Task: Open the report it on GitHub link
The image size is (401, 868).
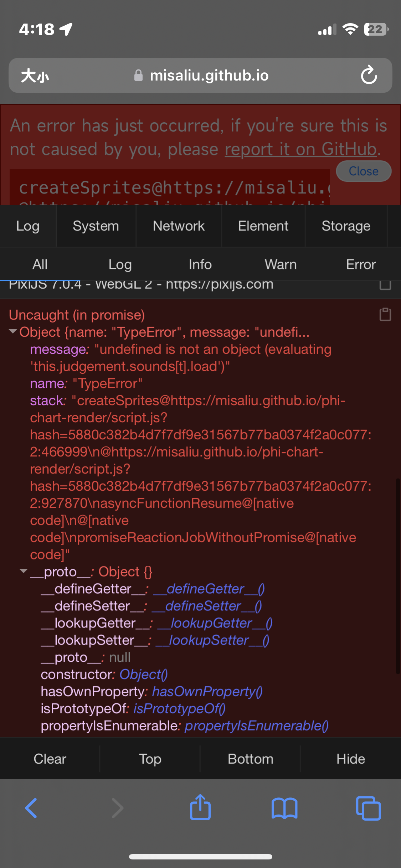Action: coord(300,149)
